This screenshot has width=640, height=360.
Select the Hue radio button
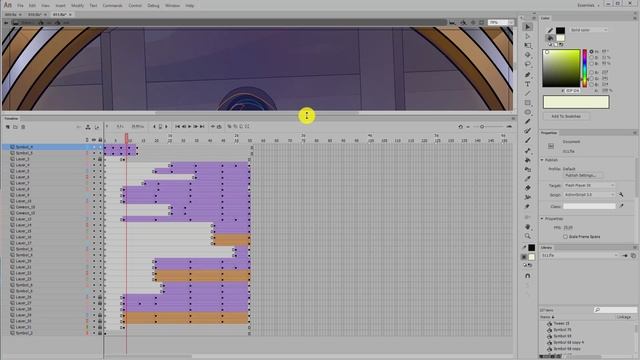point(591,51)
